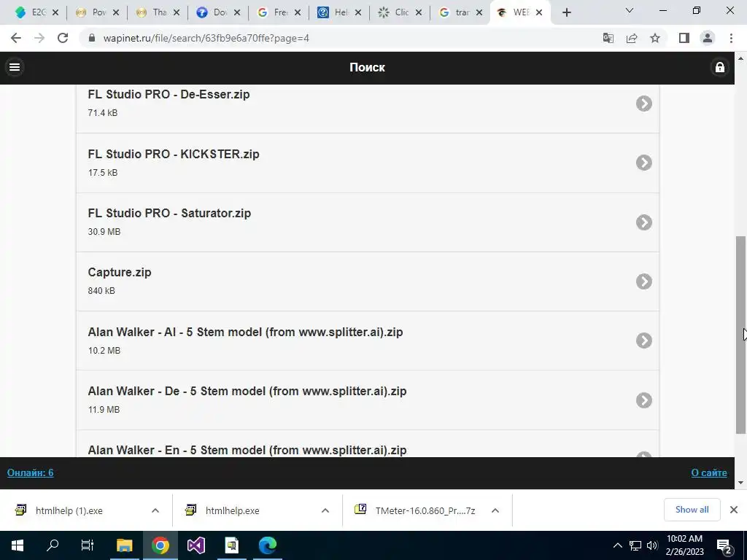Image resolution: width=747 pixels, height=560 pixels.
Task: Open a new browser tab
Action: pyautogui.click(x=566, y=13)
